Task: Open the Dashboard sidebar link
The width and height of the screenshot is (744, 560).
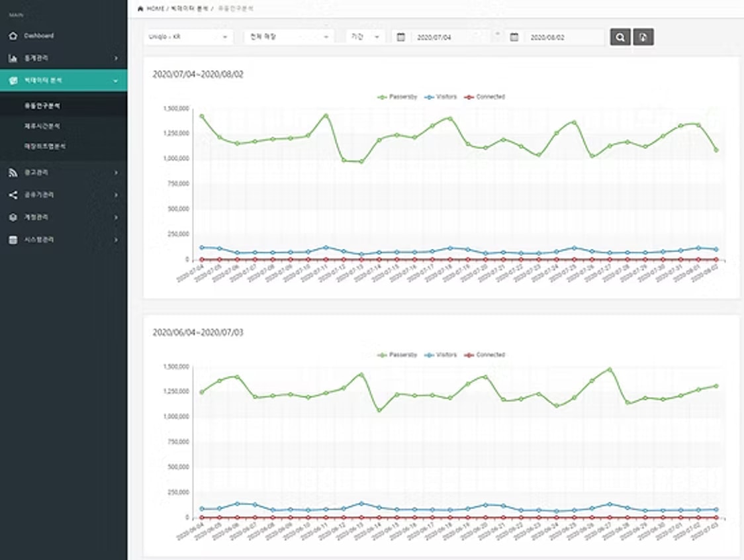Action: (39, 36)
